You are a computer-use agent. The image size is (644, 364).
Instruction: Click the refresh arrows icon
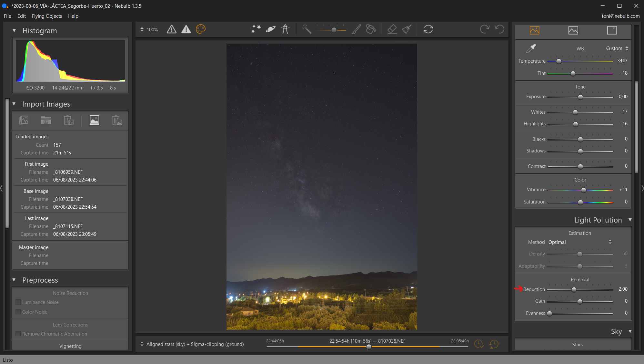428,29
